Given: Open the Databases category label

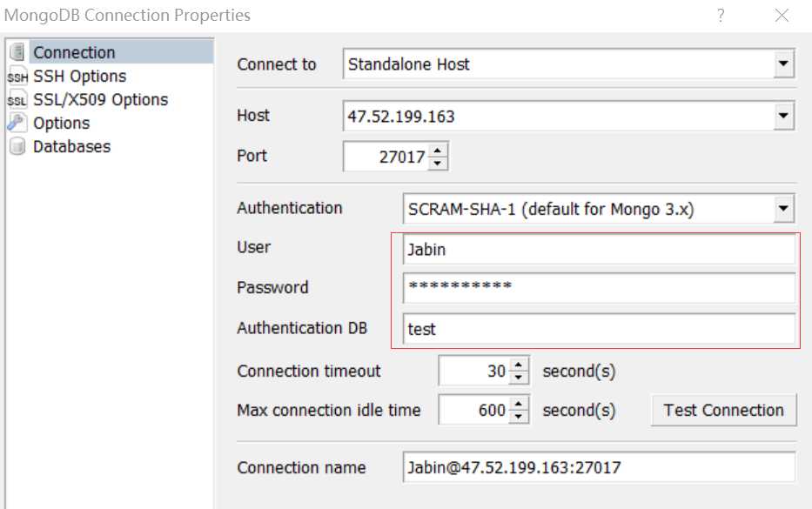Looking at the screenshot, I should point(71,146).
